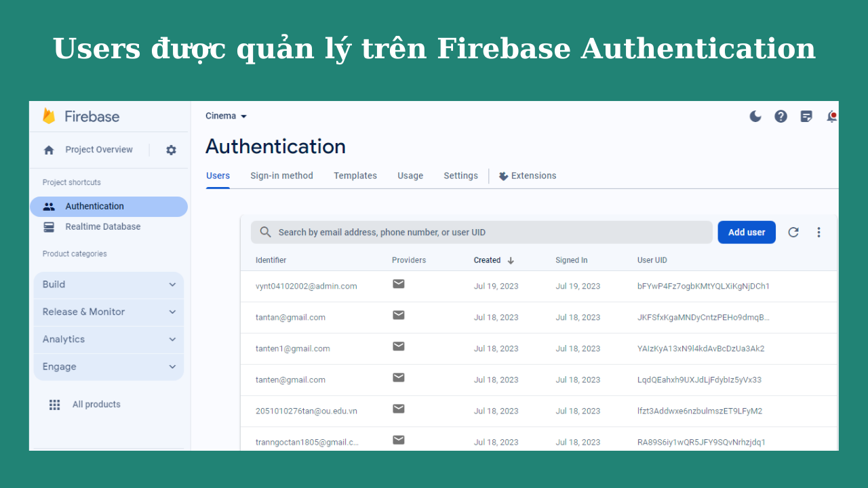The height and width of the screenshot is (488, 868).
Task: Click UID LqdQEahxh9UXJdLjFdybIz5yVx33
Action: (x=699, y=380)
